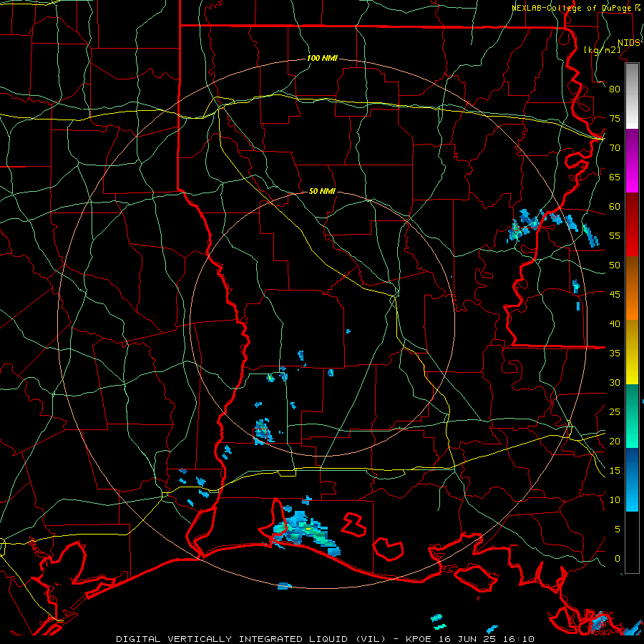Click the 5 value on the color scale
Screen dimensions: 644x644
tap(618, 529)
